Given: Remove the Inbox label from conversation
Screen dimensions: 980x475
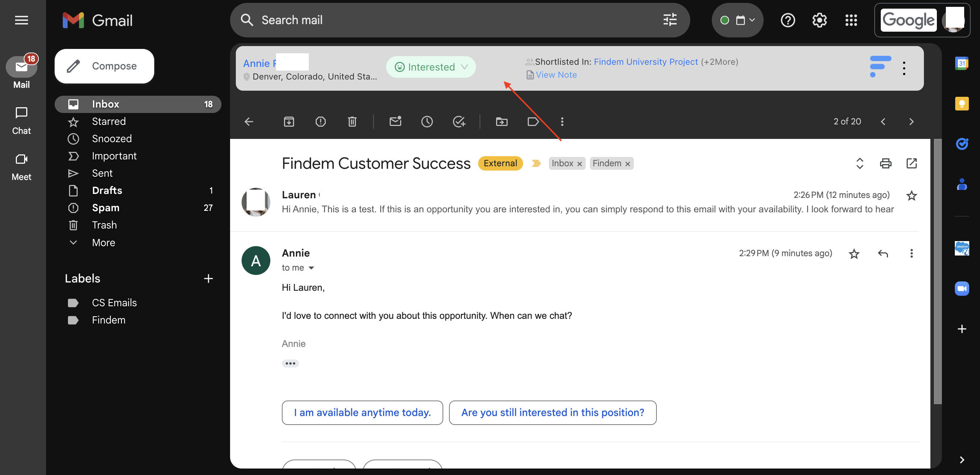Looking at the screenshot, I should pos(579,164).
